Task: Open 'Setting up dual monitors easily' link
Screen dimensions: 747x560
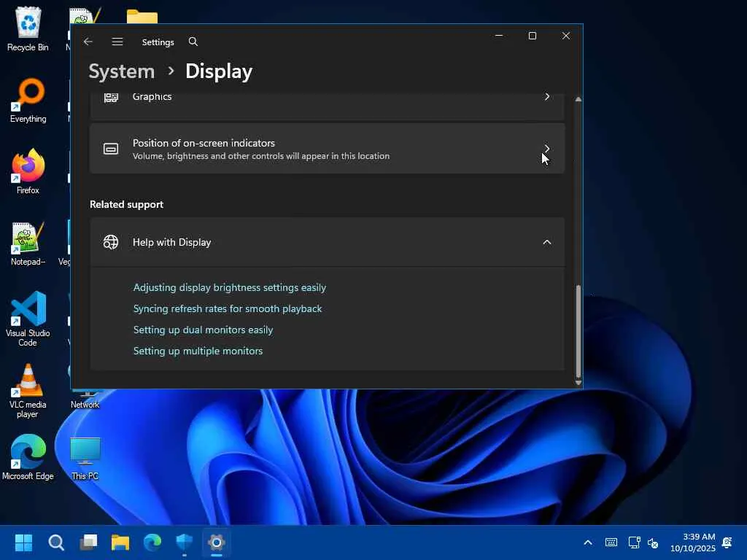Action: [x=203, y=330]
